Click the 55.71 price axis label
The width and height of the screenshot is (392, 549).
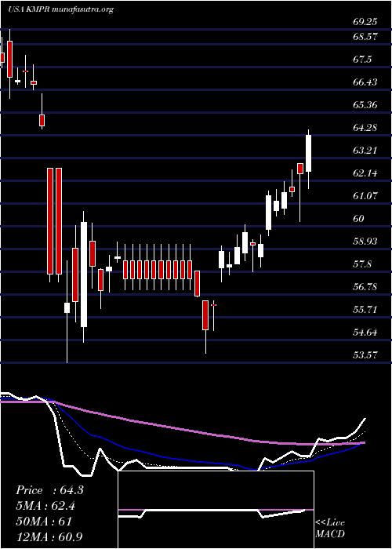(365, 310)
